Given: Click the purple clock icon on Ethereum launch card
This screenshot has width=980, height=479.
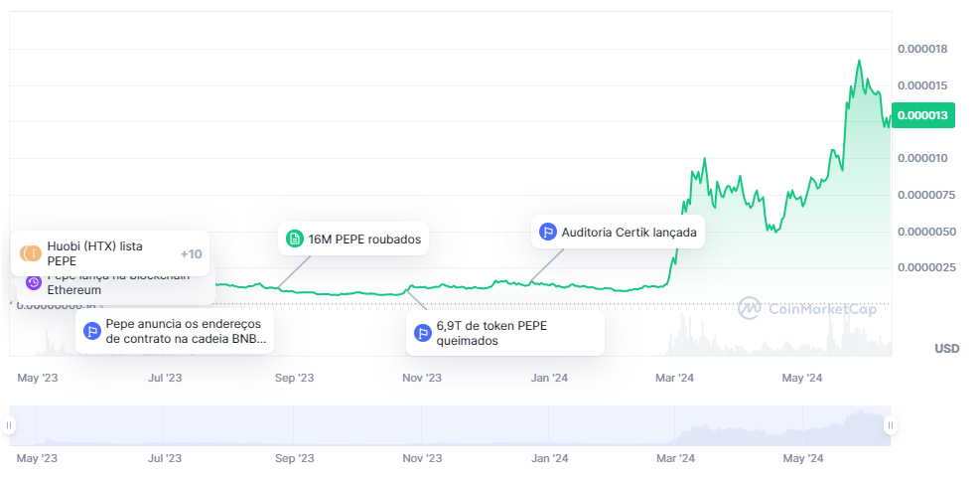Looking at the screenshot, I should point(34,282).
